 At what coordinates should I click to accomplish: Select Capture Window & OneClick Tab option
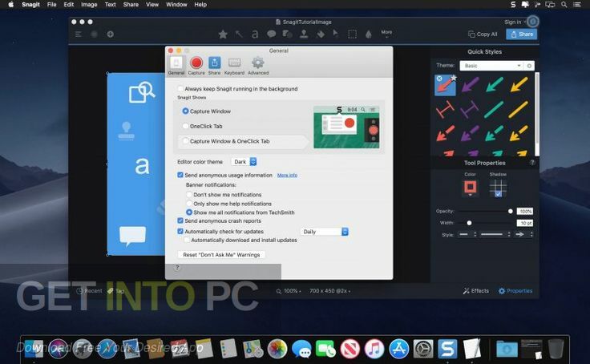[185, 141]
